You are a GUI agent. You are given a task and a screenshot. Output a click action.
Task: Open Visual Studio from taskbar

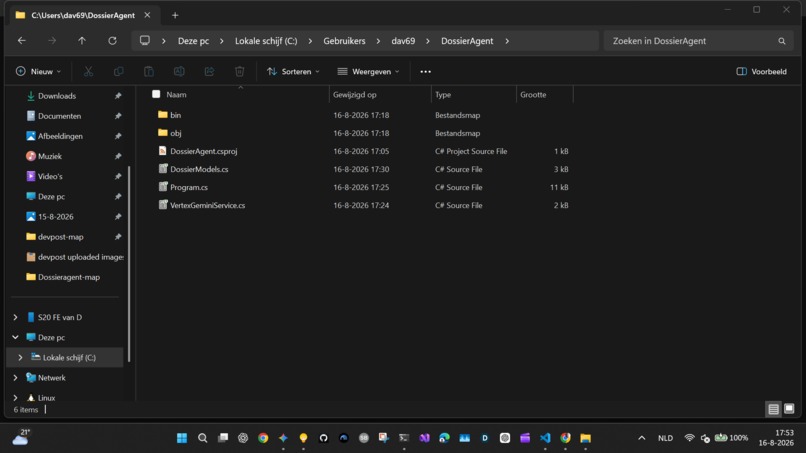pyautogui.click(x=424, y=438)
